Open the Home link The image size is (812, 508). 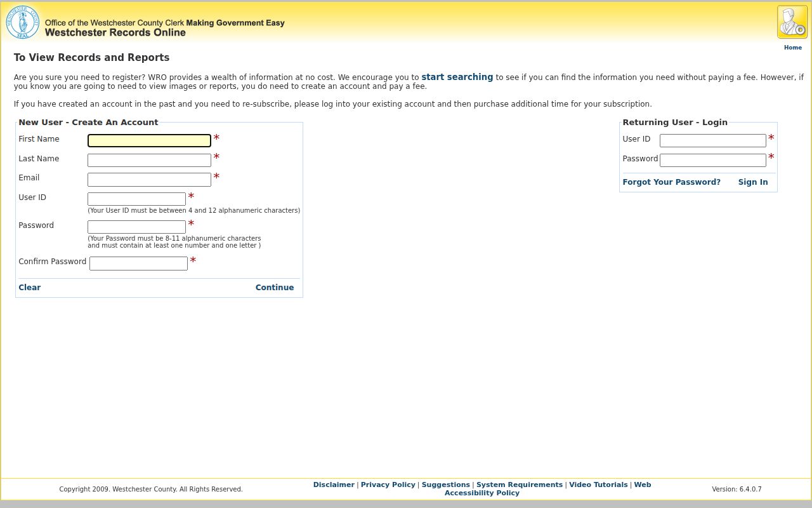tap(793, 48)
